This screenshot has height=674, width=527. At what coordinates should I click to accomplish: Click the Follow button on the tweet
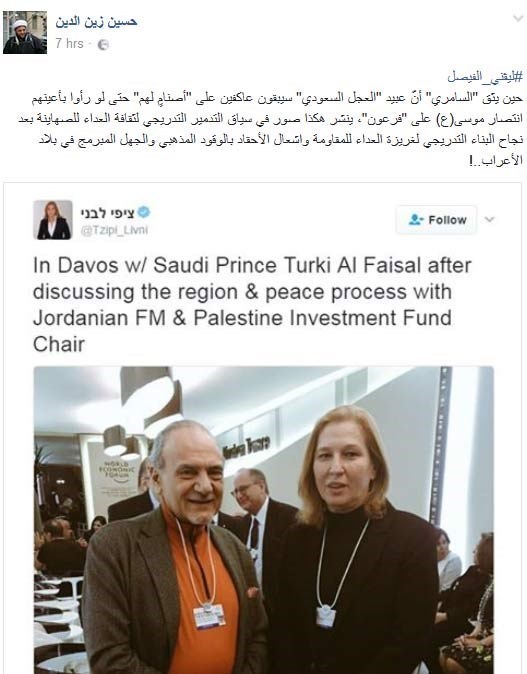[436, 220]
